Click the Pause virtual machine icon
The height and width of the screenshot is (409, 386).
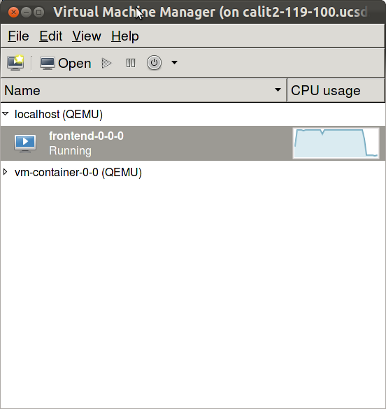click(x=131, y=63)
